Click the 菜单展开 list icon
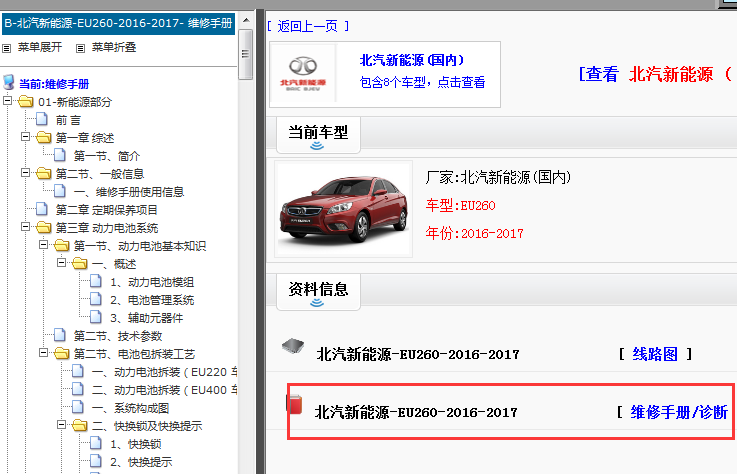This screenshot has width=737, height=474. click(x=7, y=48)
